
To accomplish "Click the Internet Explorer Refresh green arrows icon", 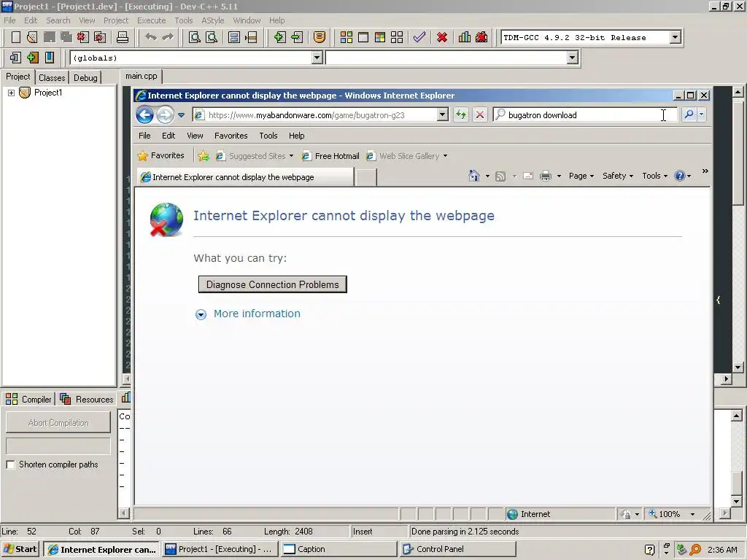I will pyautogui.click(x=461, y=114).
